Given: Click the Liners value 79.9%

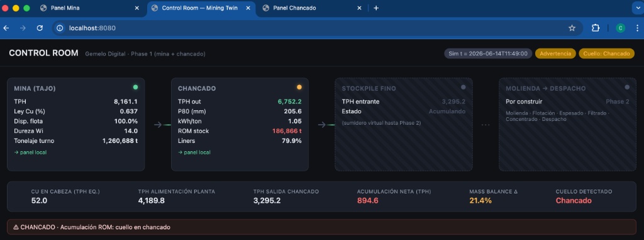Looking at the screenshot, I should [x=292, y=141].
